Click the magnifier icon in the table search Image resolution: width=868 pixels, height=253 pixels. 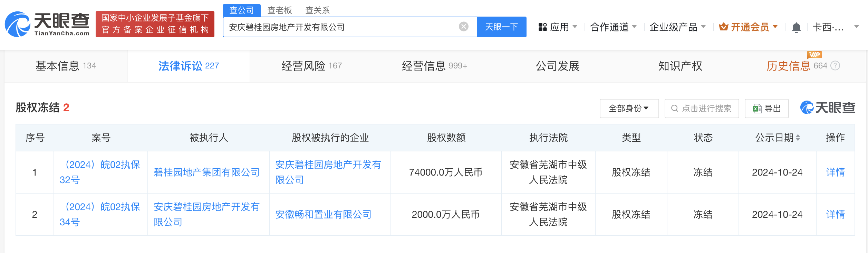click(x=674, y=109)
